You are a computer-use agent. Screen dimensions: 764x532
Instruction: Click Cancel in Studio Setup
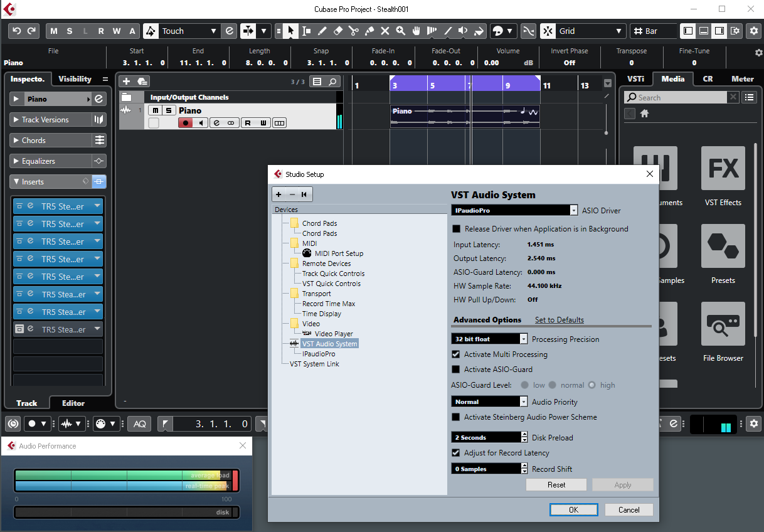coord(629,510)
